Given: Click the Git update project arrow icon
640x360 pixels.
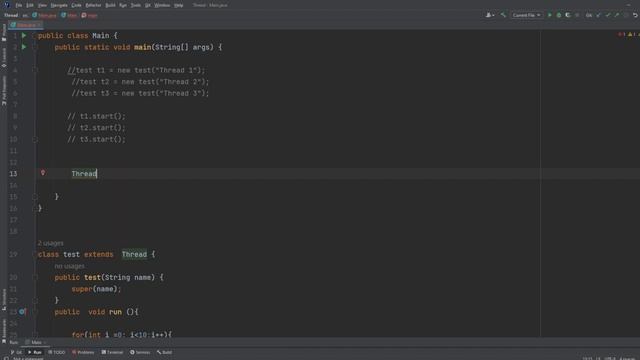Looking at the screenshot, I should (x=599, y=15).
